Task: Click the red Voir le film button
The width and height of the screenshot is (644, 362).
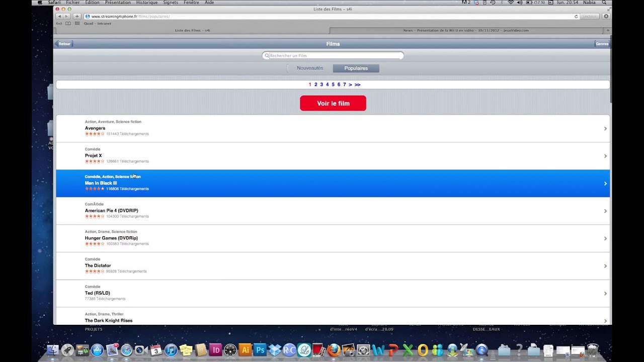Action: pyautogui.click(x=333, y=103)
